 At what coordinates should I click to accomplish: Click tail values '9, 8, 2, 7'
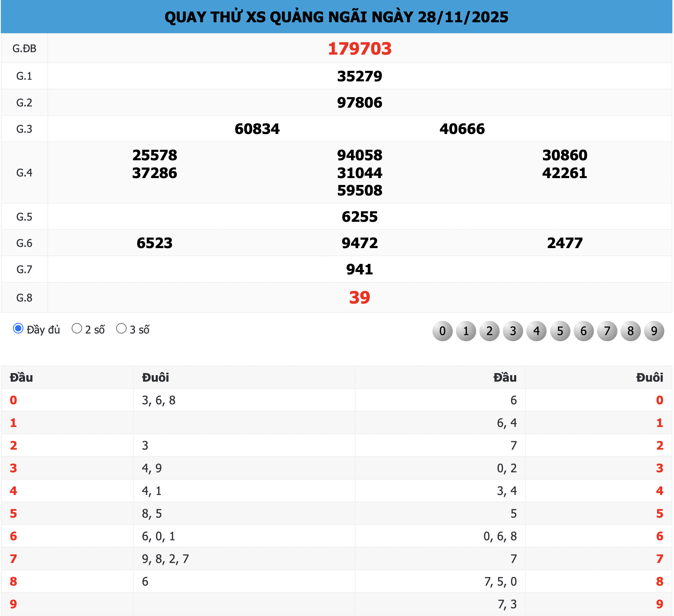click(x=165, y=559)
